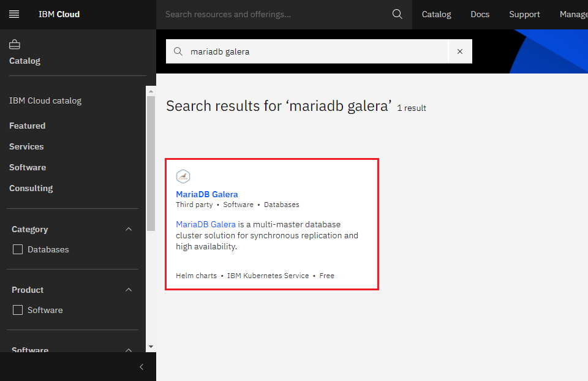Screen dimensions: 588x381
Task: Click the 'IBM Kubernetes Service' label
Action: (268, 276)
